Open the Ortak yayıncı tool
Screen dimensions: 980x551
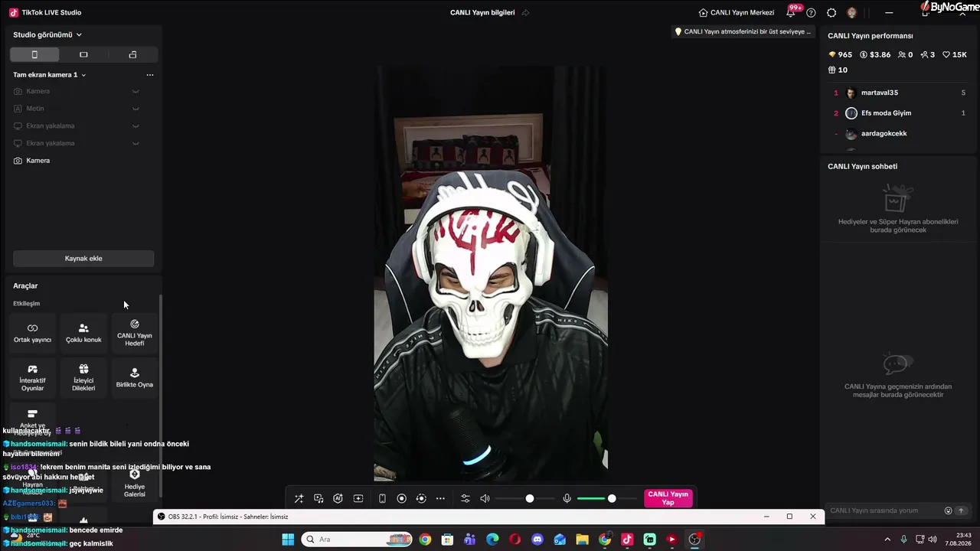click(33, 333)
